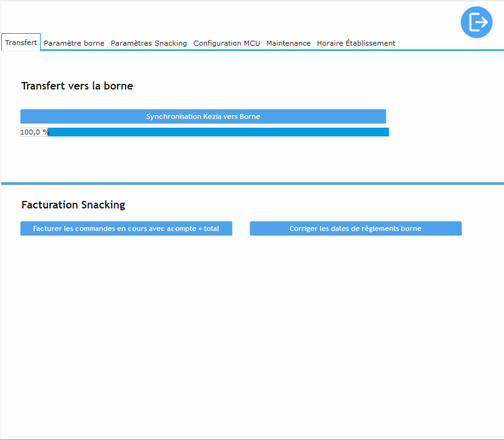Go to Paramètres Snacking tab
Image resolution: width=504 pixels, height=440 pixels.
149,43
